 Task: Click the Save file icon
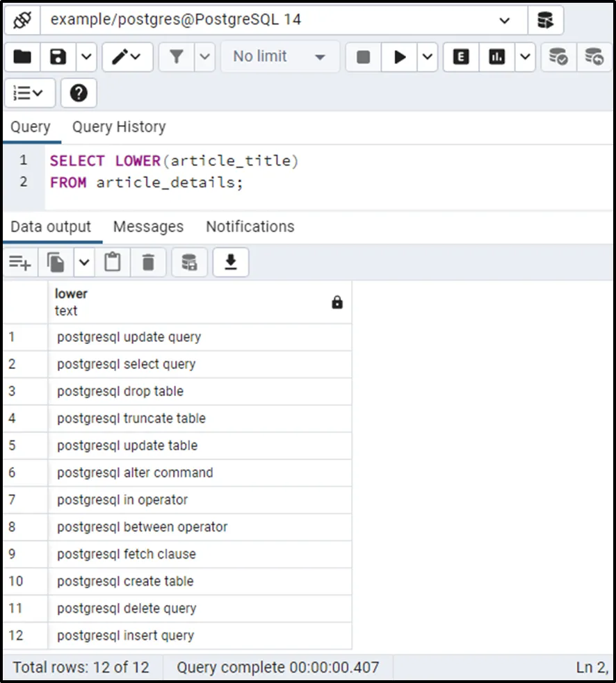[58, 57]
